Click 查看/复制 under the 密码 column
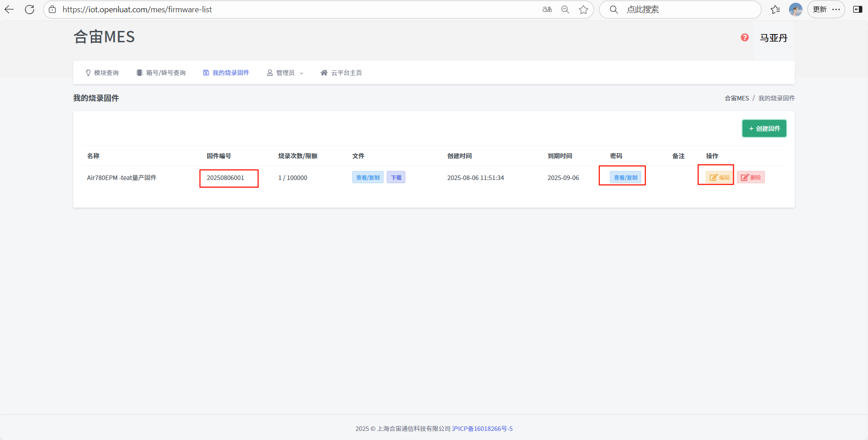868x440 pixels. point(625,177)
